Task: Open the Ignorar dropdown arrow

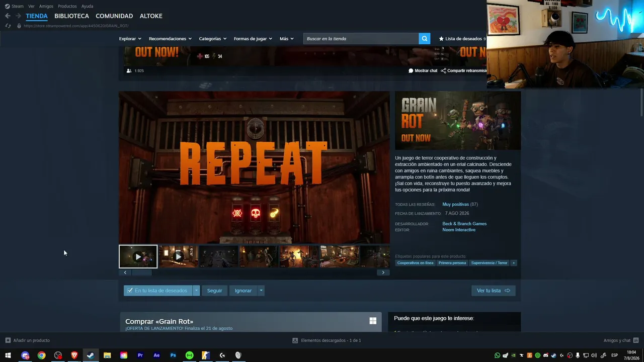Action: pyautogui.click(x=261, y=291)
